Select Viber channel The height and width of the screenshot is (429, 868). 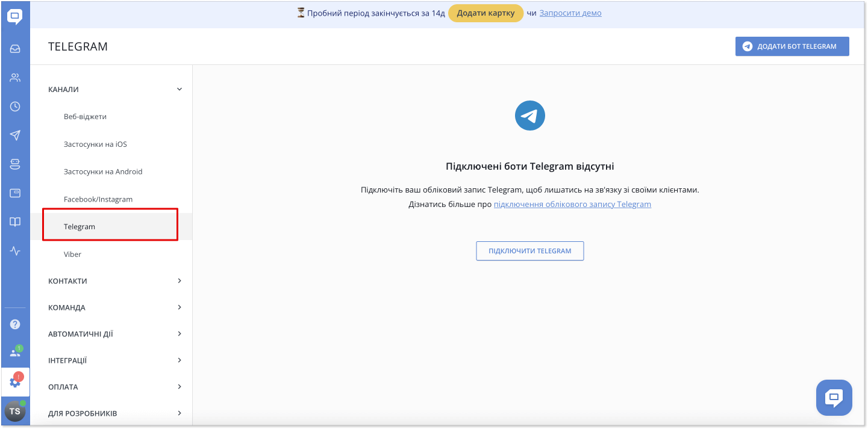coord(72,255)
